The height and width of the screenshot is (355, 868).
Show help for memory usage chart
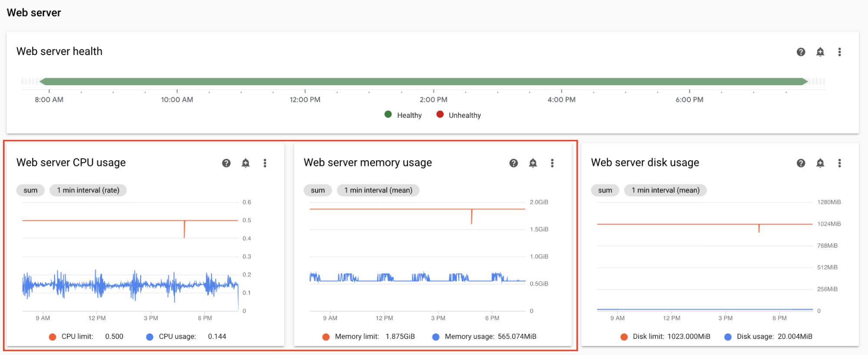tap(513, 163)
